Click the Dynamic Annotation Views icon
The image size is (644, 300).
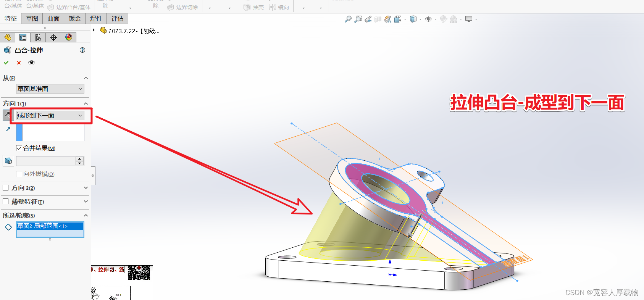(388, 19)
